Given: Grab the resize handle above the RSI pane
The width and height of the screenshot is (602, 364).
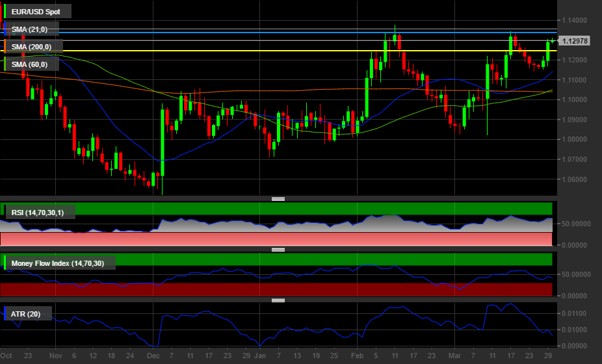Looking at the screenshot, I should coord(278,199).
